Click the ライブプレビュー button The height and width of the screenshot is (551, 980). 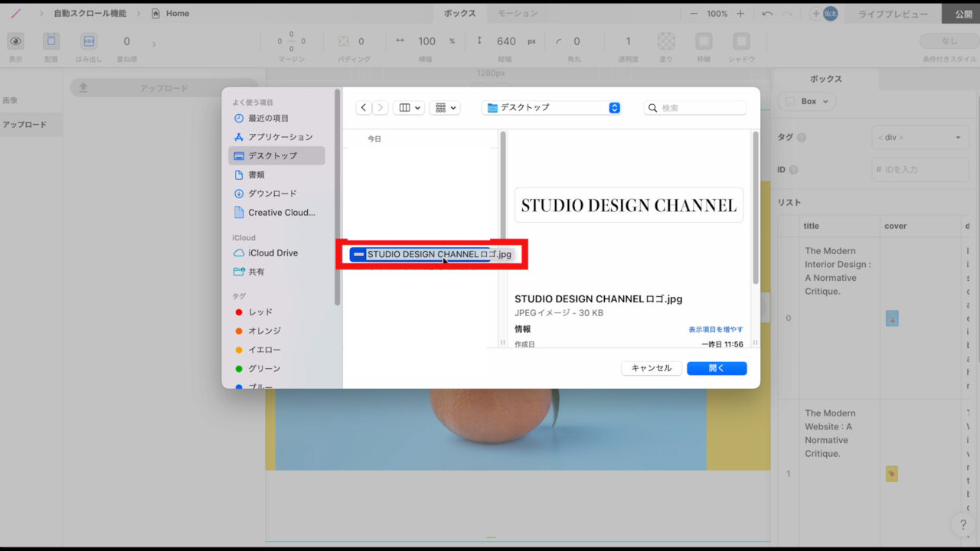[893, 14]
